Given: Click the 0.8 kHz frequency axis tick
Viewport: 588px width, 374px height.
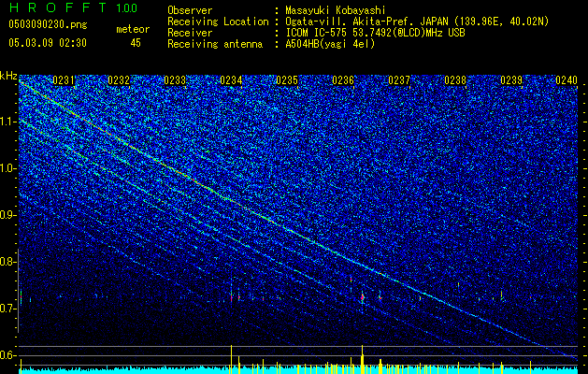Looking at the screenshot, I should [8, 262].
